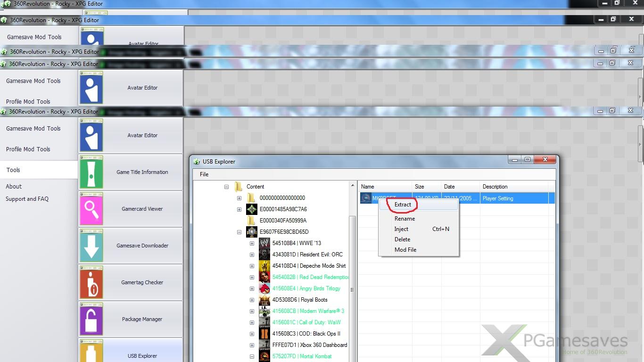Select the MK9 save file icon
644x362 pixels.
pyautogui.click(x=366, y=198)
